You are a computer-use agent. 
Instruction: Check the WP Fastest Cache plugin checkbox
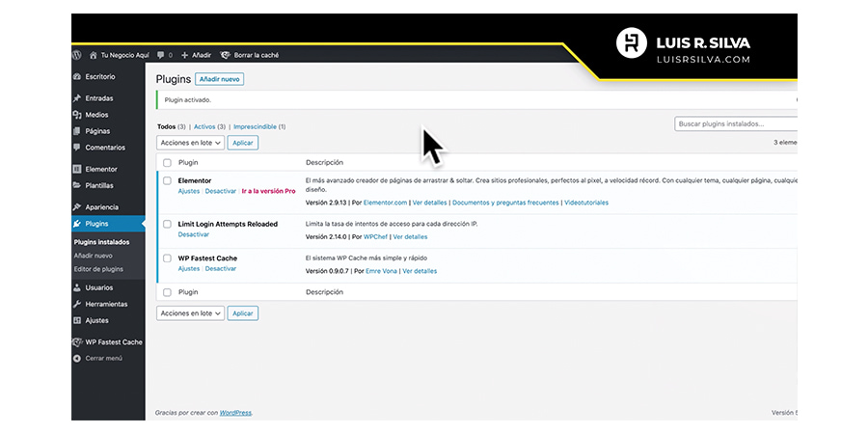167,258
